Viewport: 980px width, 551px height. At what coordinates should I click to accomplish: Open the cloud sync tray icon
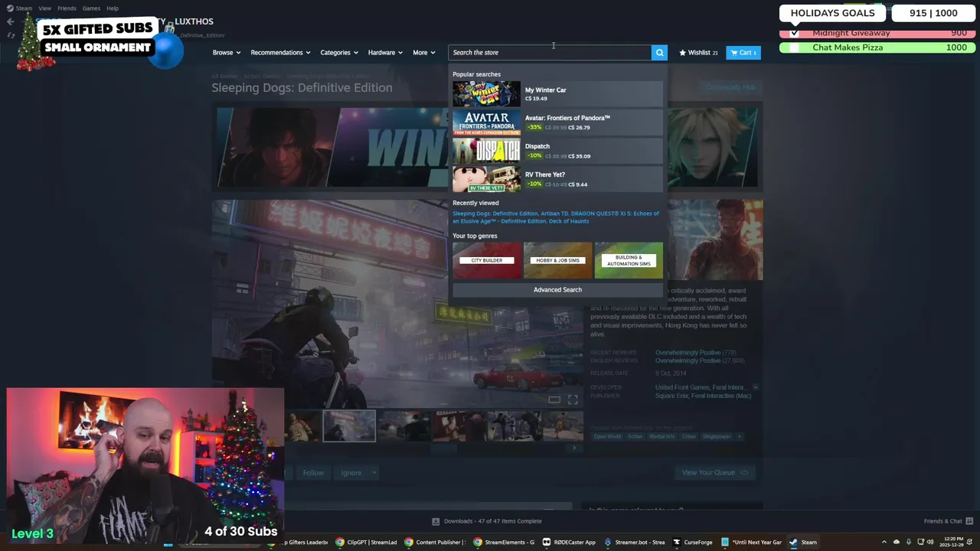[x=896, y=542]
